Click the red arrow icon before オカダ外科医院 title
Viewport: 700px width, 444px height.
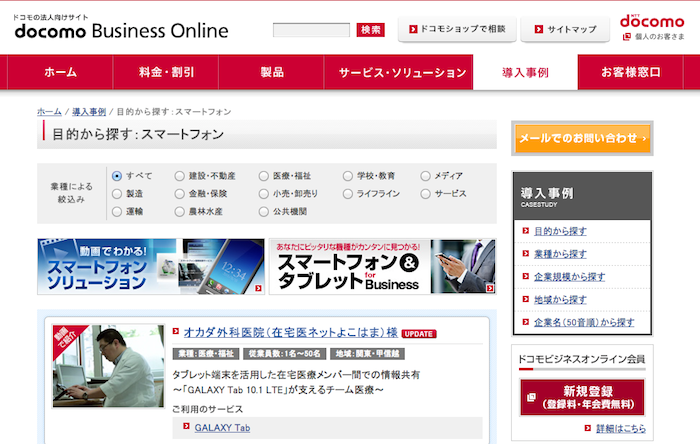pyautogui.click(x=175, y=331)
